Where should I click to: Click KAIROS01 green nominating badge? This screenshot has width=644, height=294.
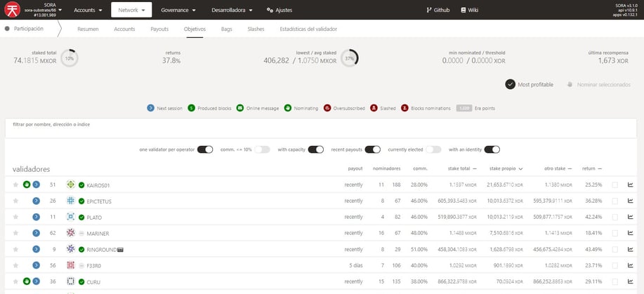[x=27, y=185]
